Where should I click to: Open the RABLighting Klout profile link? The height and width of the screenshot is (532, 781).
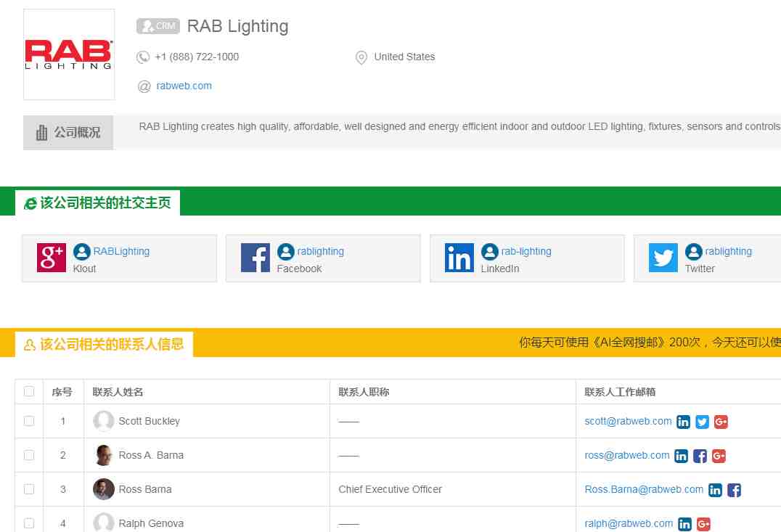point(121,251)
